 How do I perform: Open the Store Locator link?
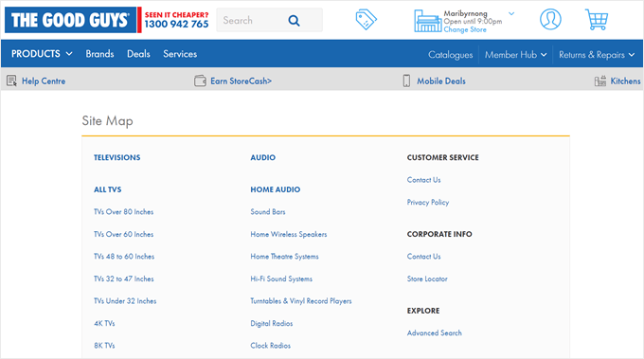427,278
